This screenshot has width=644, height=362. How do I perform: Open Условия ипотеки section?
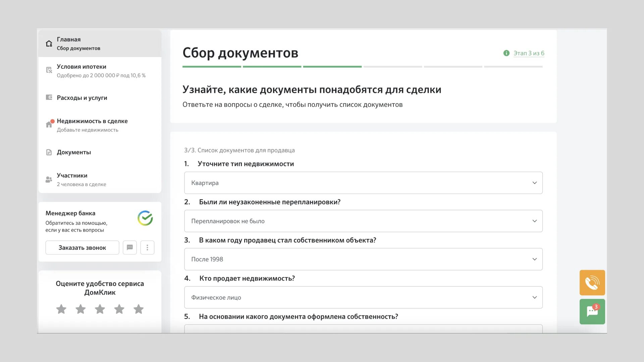100,71
